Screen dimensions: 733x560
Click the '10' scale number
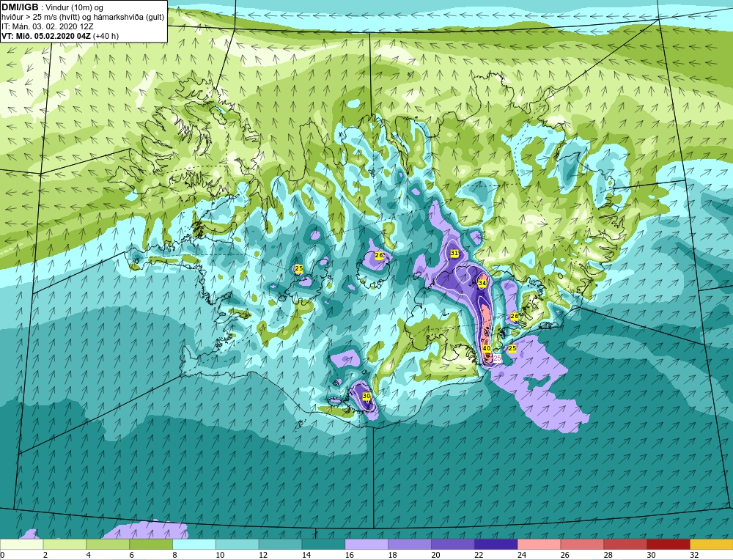point(220,555)
